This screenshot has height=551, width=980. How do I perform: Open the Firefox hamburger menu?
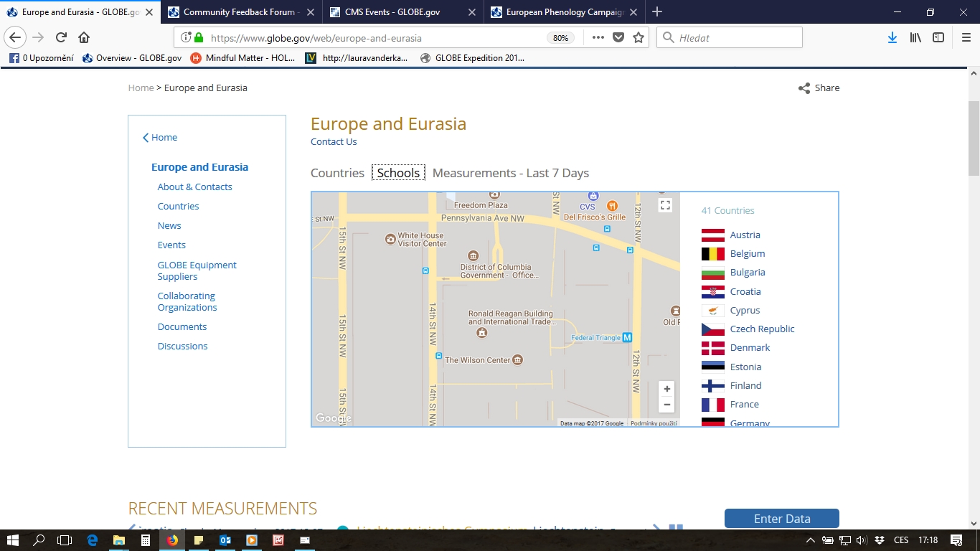[966, 38]
